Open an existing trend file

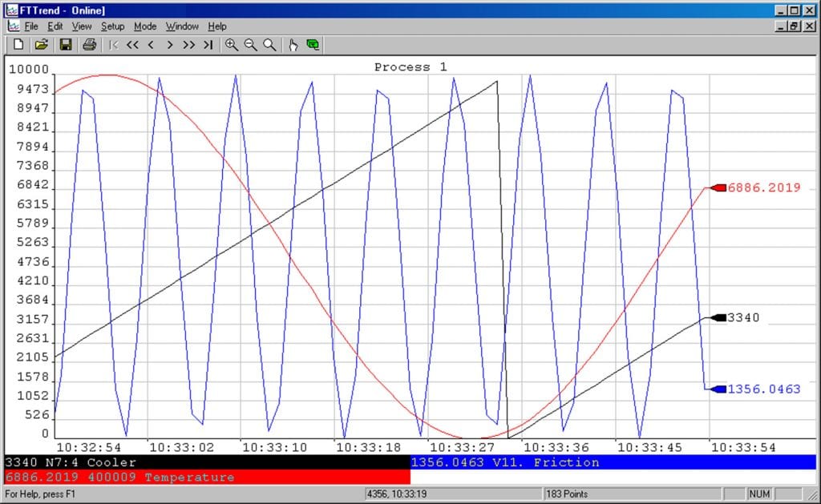42,45
